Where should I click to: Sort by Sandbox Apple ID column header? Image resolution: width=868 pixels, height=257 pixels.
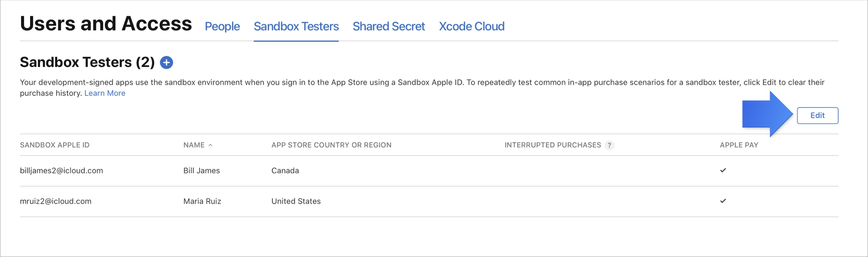(x=55, y=145)
